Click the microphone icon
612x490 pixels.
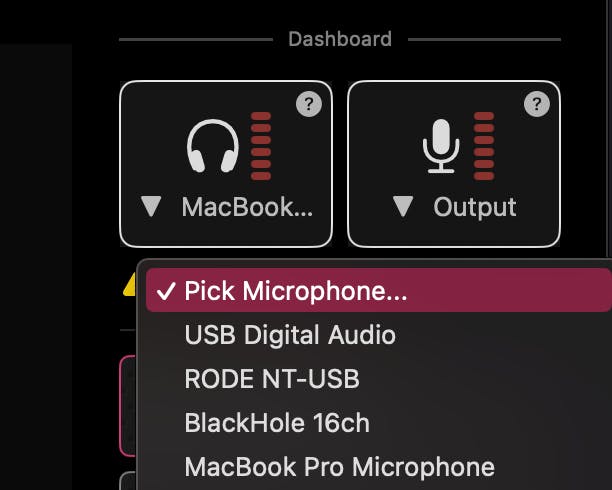pos(440,147)
